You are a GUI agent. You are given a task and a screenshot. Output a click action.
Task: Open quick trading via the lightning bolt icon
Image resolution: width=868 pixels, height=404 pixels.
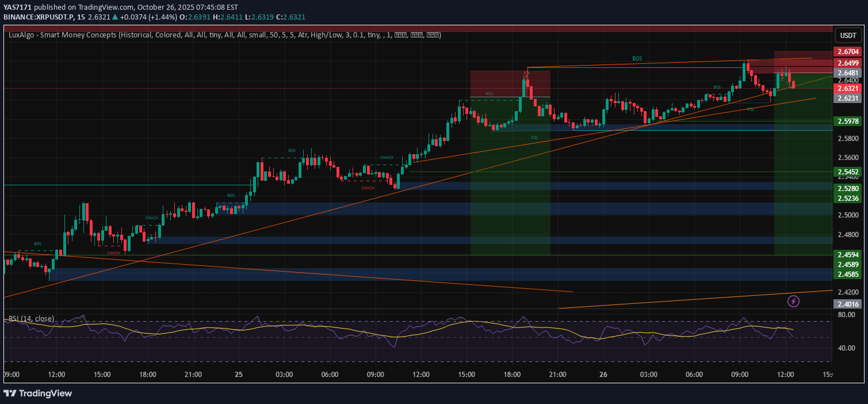tap(794, 301)
